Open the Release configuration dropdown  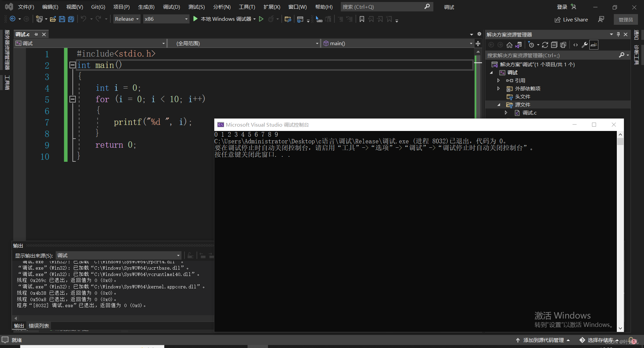click(127, 19)
